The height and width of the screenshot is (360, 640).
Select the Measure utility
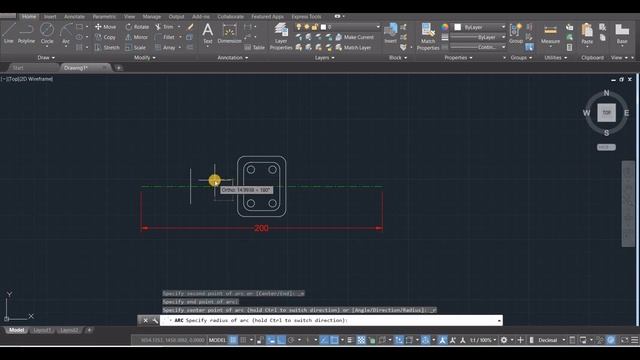click(x=550, y=34)
